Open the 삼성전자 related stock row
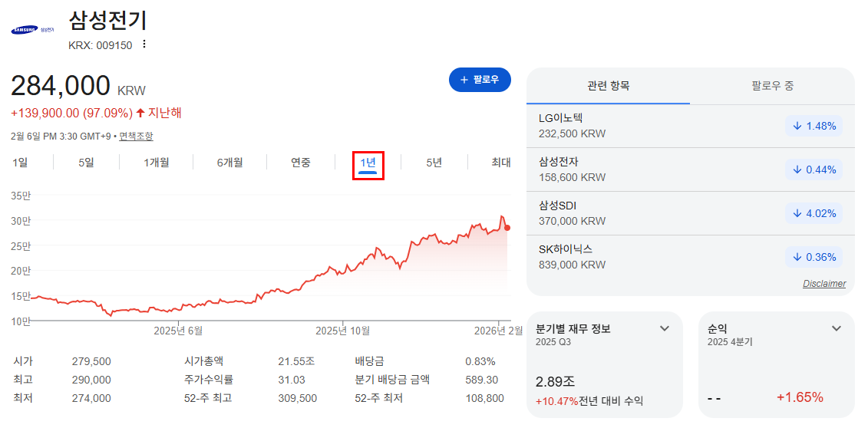Viewport: 868px width, 428px height. [x=690, y=170]
